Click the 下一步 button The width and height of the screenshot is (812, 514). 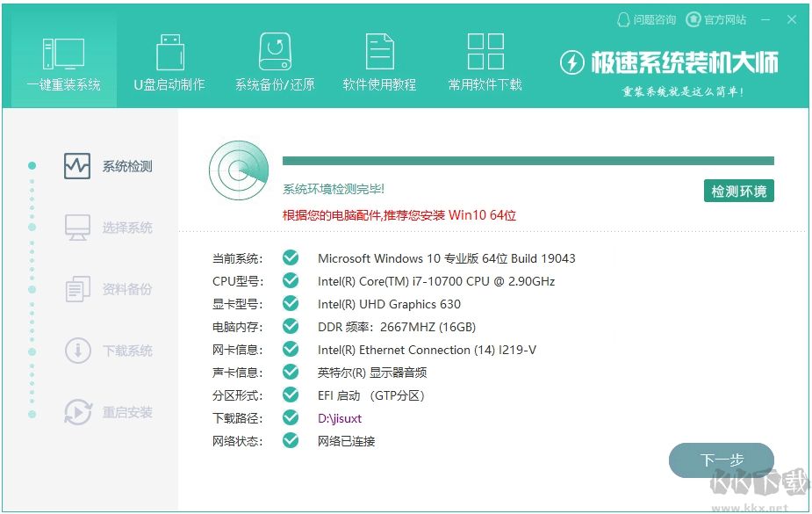(x=722, y=460)
